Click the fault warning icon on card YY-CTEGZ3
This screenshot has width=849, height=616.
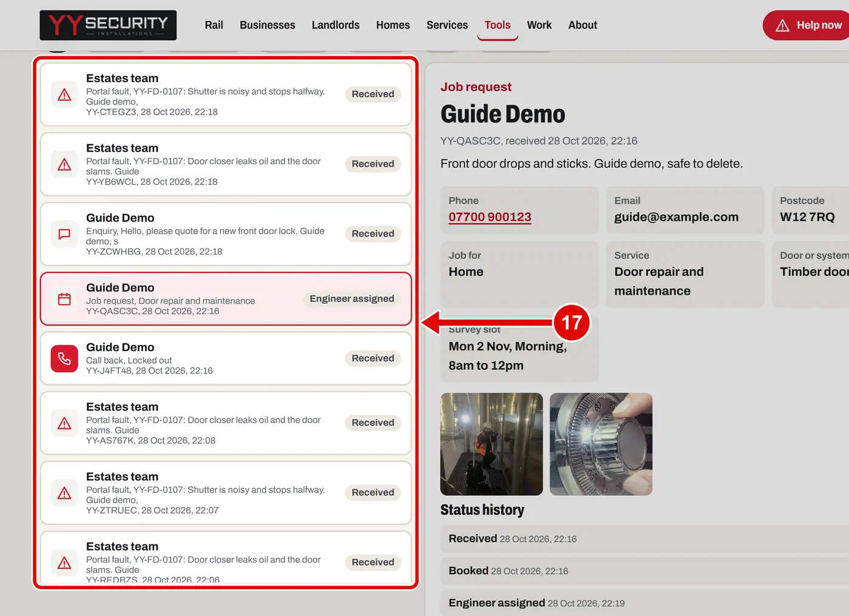pyautogui.click(x=64, y=95)
